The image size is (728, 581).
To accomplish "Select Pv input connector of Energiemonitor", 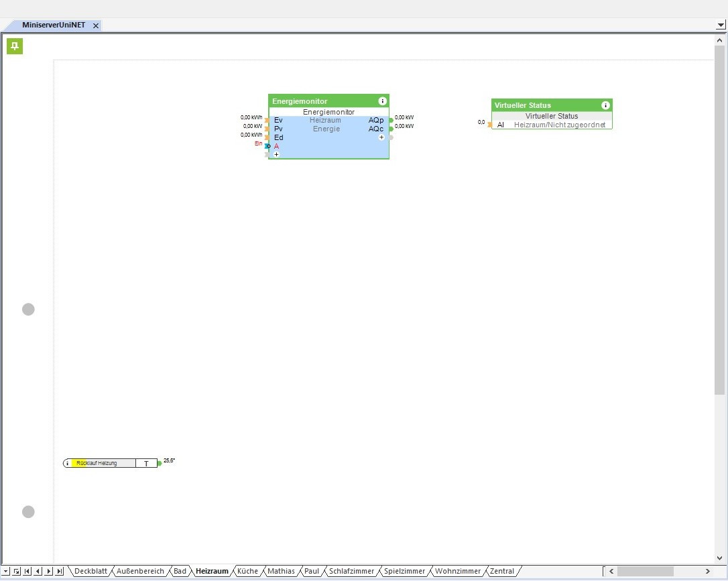I will (267, 129).
